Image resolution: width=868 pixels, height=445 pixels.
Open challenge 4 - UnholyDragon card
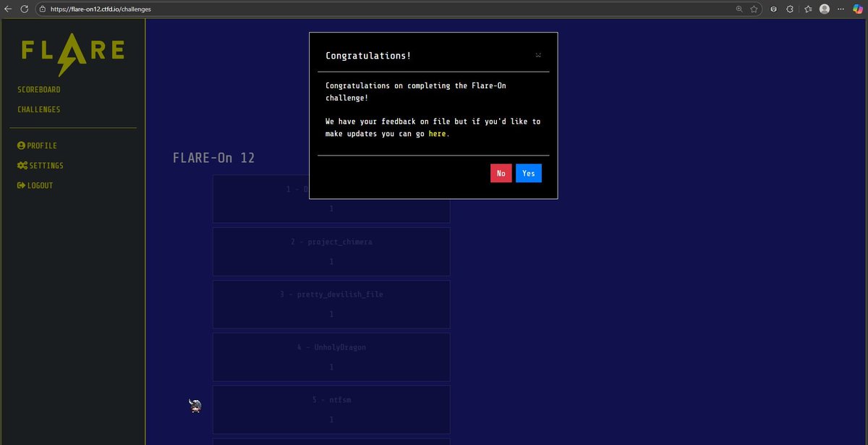click(x=331, y=357)
